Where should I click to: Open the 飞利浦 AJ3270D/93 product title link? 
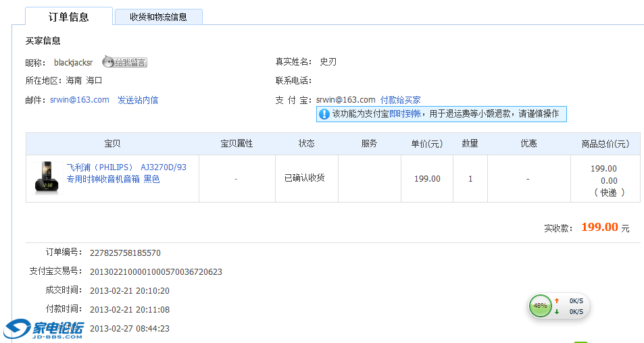pos(126,174)
